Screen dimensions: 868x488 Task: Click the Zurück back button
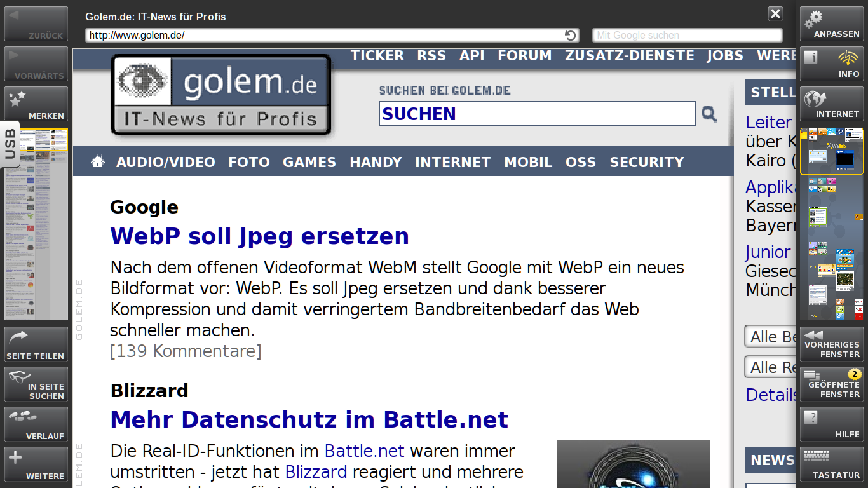tap(36, 24)
